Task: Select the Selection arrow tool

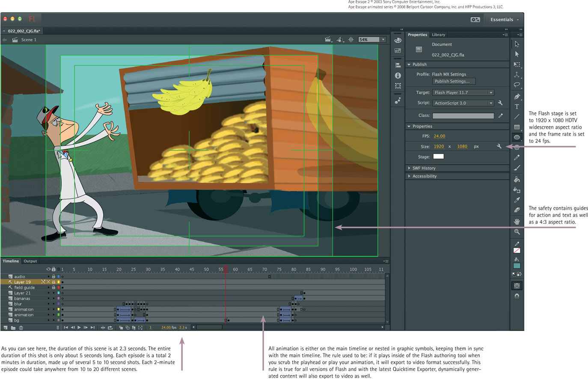Action: click(x=517, y=44)
